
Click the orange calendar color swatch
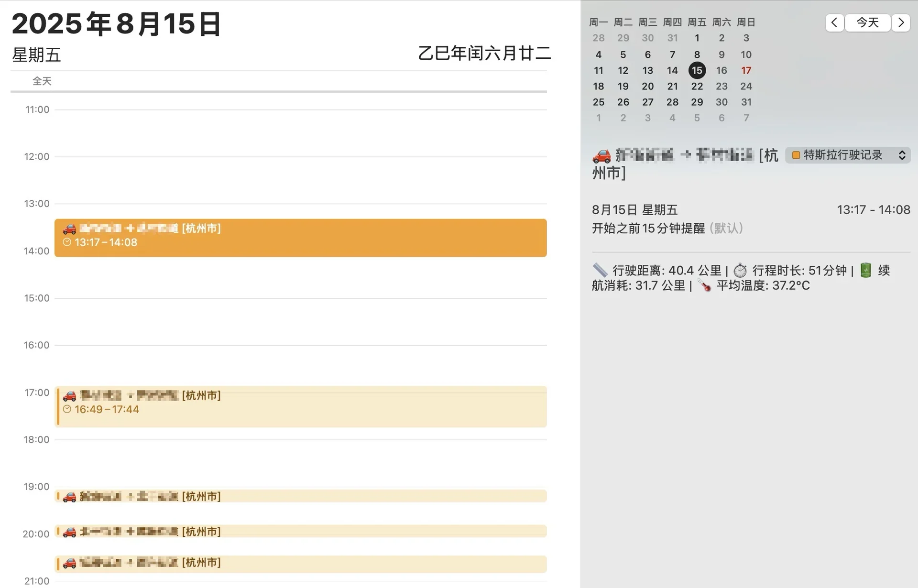pyautogui.click(x=795, y=155)
